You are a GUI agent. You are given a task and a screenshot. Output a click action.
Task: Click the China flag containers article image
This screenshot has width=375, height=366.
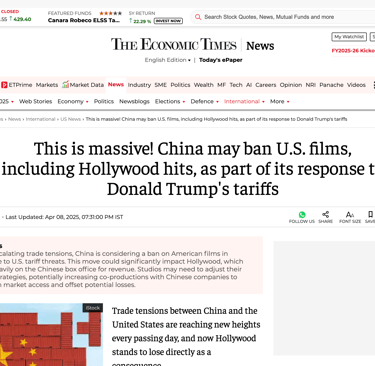pyautogui.click(x=51, y=334)
